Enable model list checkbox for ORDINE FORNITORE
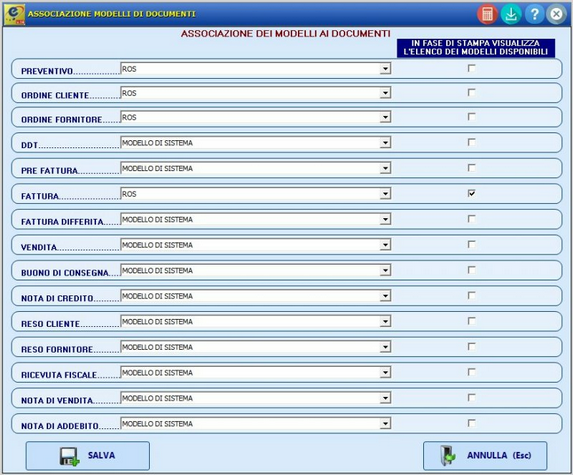 click(472, 116)
